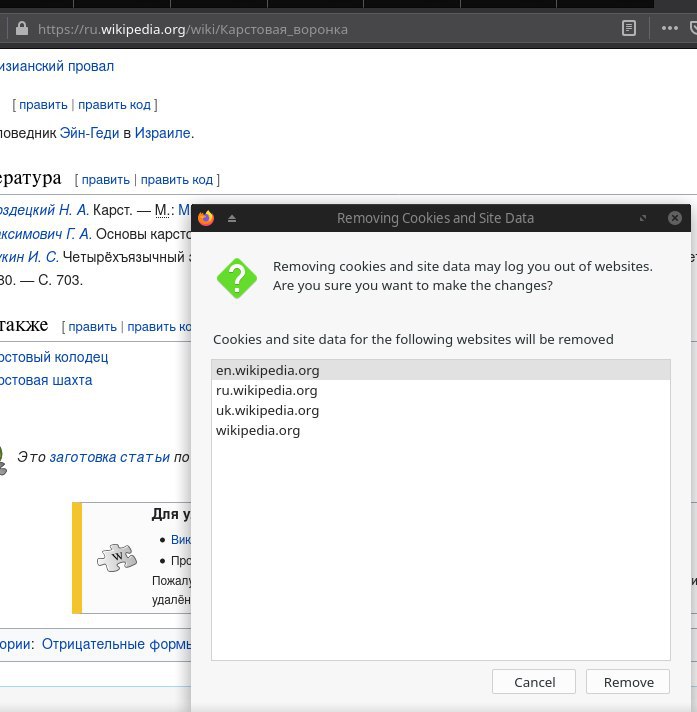697x712 pixels.
Task: Click the first править link below провал
Action: [x=43, y=105]
